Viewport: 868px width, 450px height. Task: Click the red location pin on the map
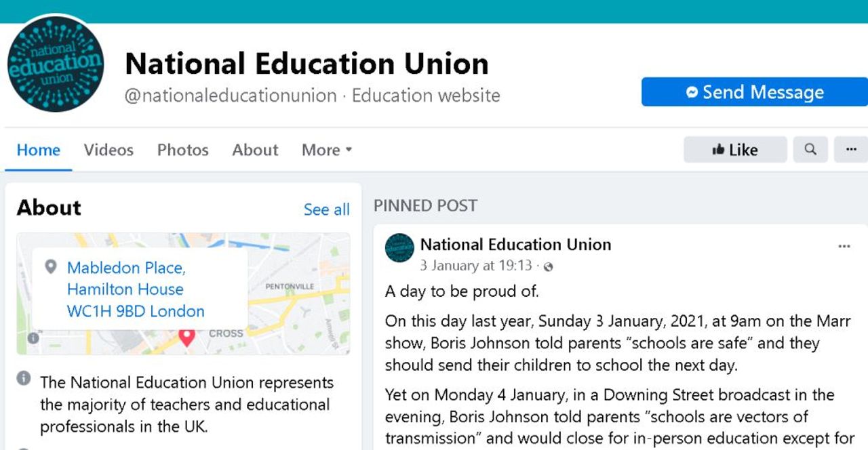(186, 335)
